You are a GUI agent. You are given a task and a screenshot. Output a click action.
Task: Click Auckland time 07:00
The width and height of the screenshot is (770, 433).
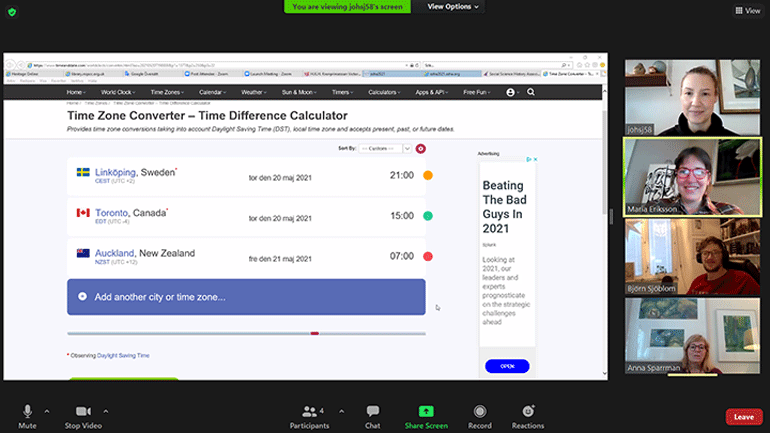pyautogui.click(x=402, y=256)
